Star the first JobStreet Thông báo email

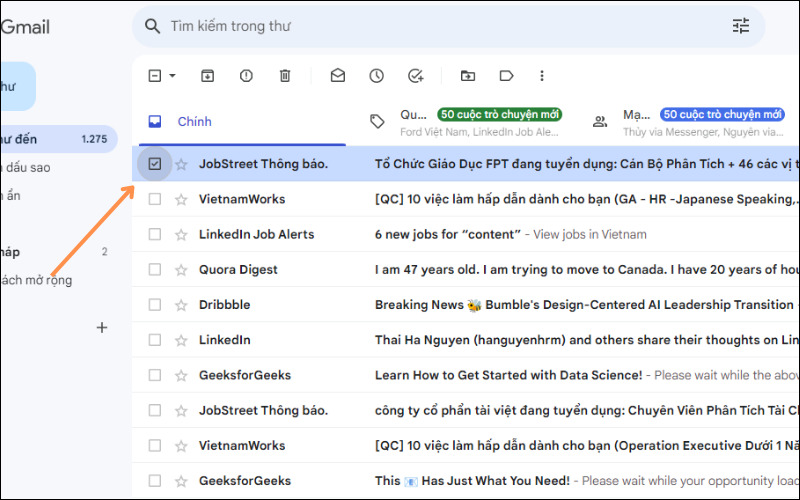pyautogui.click(x=181, y=164)
